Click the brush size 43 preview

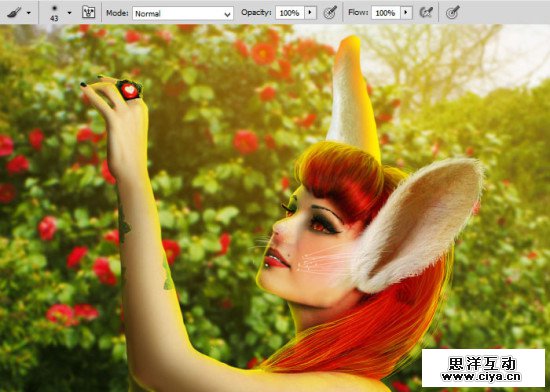[54, 13]
